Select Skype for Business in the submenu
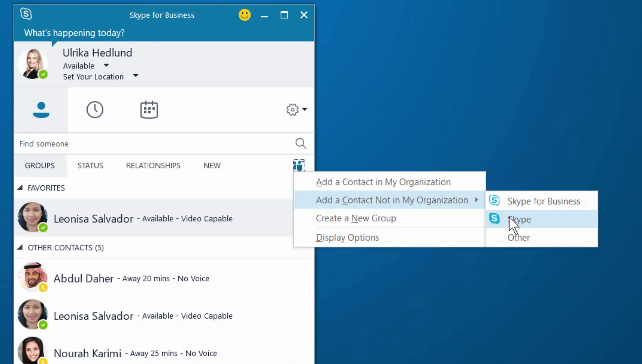 (x=542, y=201)
